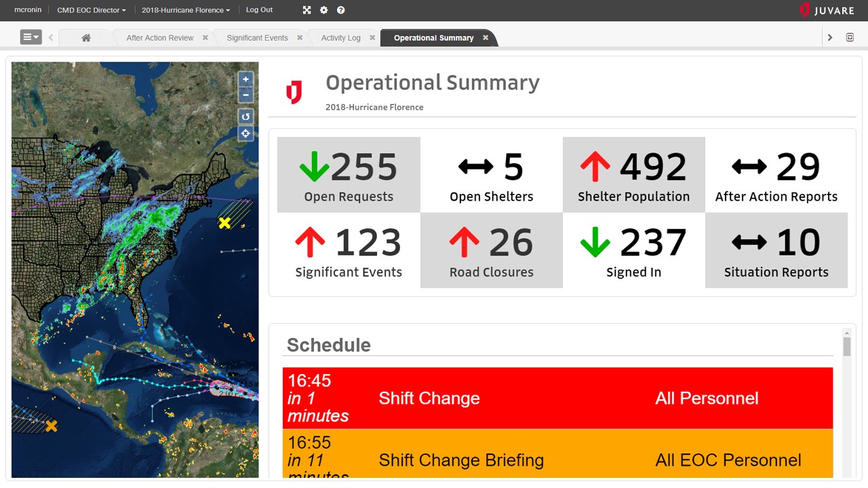Switch to the Significant Events tab
Screen dimensions: 868x488
258,38
